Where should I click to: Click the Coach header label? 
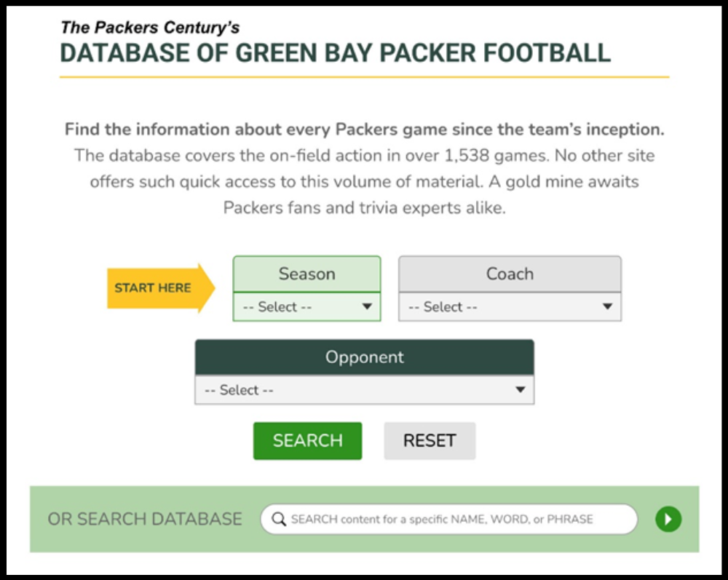click(x=510, y=274)
